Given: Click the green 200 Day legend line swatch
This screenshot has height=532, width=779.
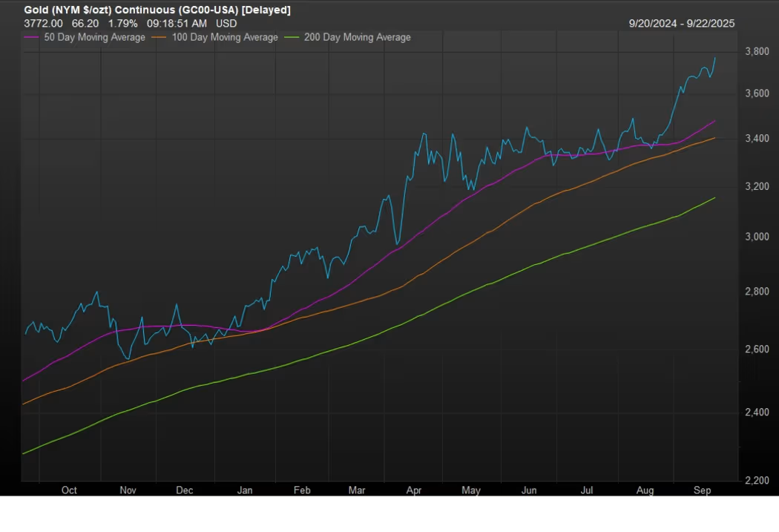Looking at the screenshot, I should point(293,37).
